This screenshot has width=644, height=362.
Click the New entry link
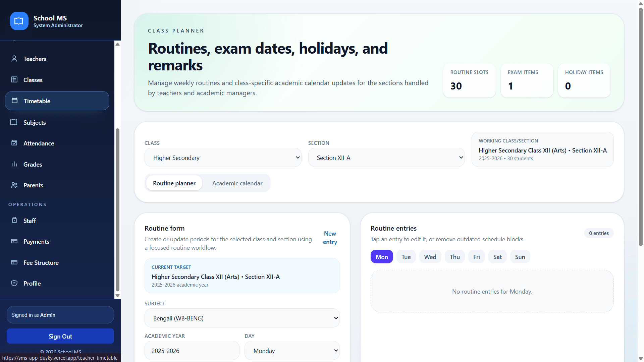[330, 238]
